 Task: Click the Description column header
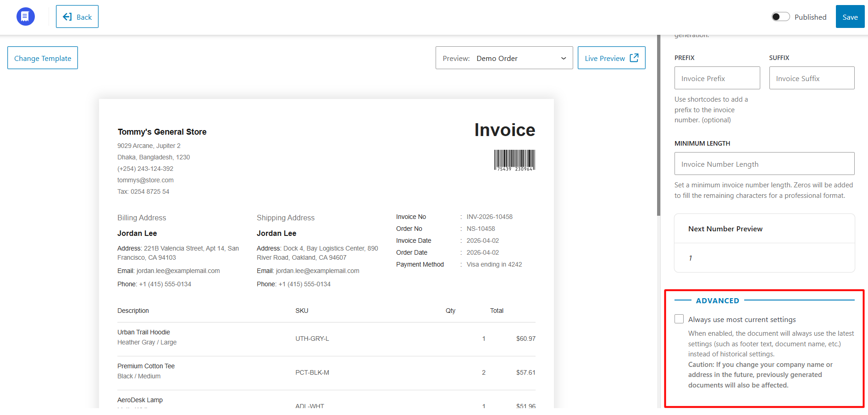point(133,311)
